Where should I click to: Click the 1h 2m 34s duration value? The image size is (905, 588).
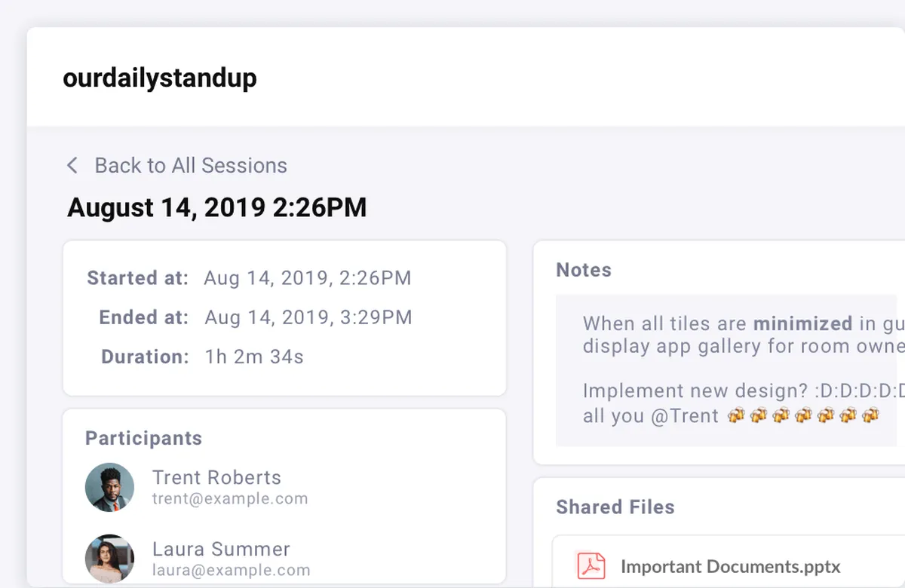pyautogui.click(x=254, y=357)
